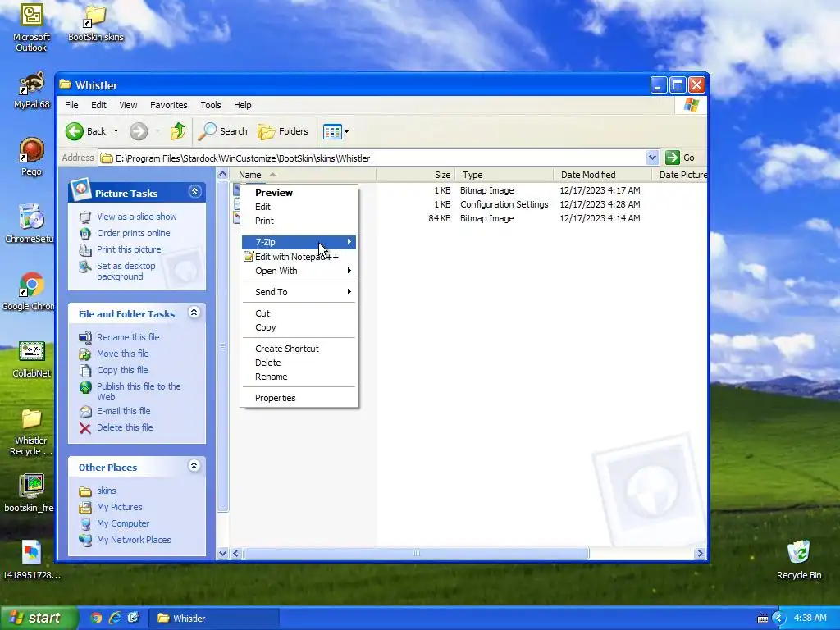Viewport: 840px width, 630px height.
Task: Open the Edit menu in menu bar
Action: pyautogui.click(x=98, y=105)
